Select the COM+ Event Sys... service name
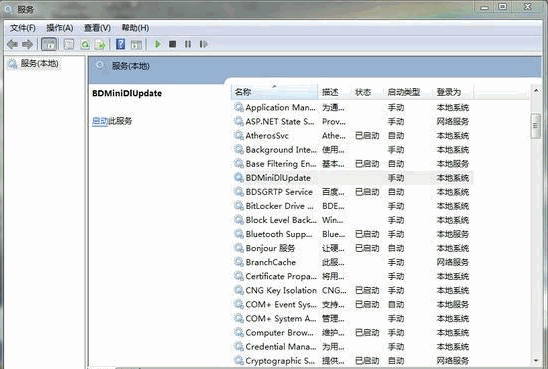548x369 pixels. (281, 305)
